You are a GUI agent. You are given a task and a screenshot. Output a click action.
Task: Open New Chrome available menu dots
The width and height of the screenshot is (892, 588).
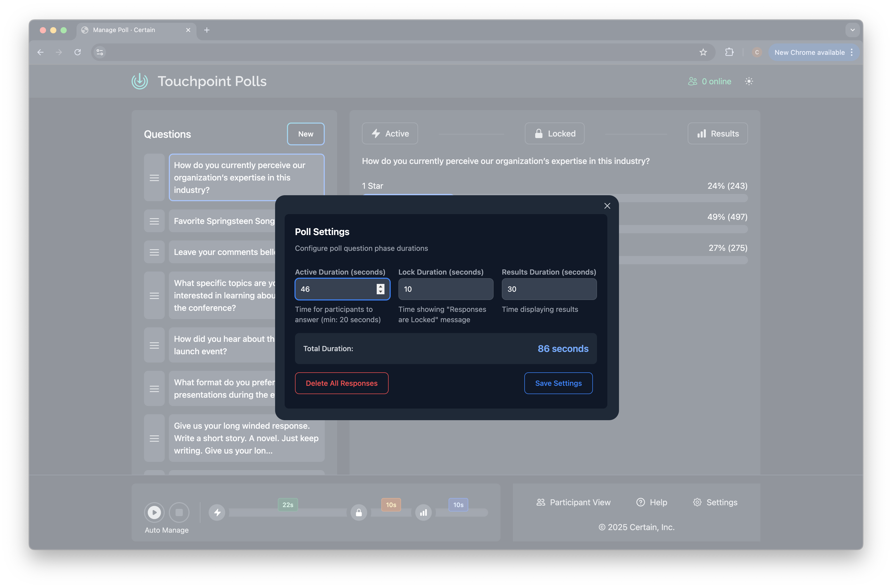coord(851,52)
